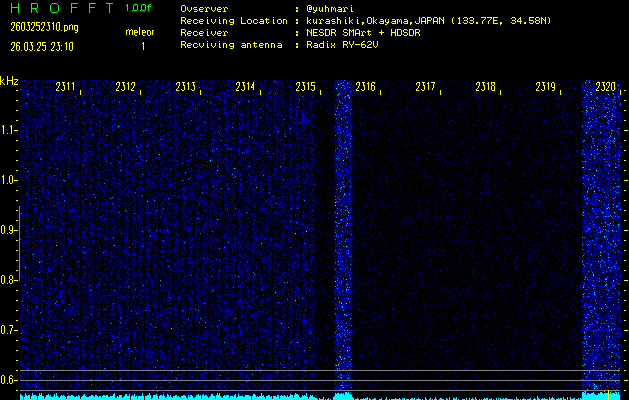The height and width of the screenshot is (400, 629).
Task: Click the 1.1 kHz frequency label
Action: (x=9, y=130)
